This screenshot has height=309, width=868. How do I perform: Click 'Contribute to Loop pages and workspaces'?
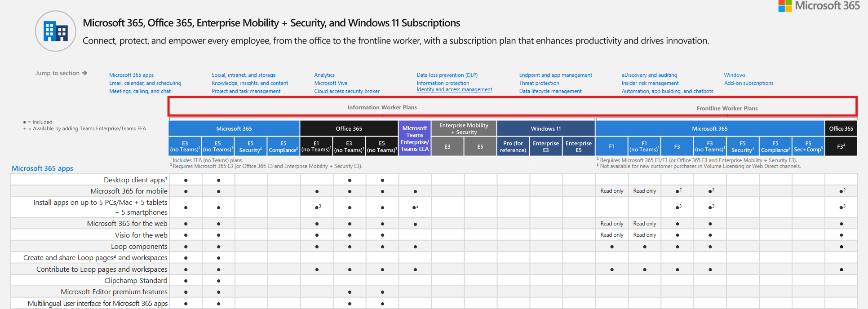pos(102,269)
